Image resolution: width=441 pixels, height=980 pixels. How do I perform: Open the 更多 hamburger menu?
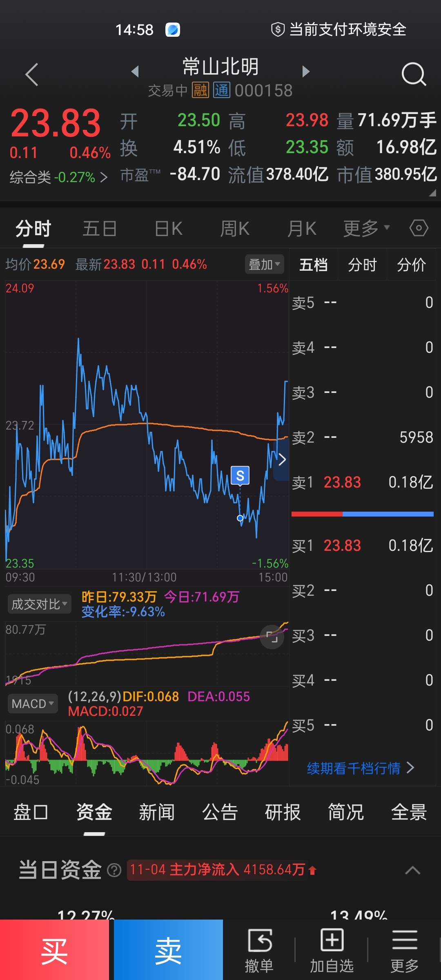coord(405,950)
